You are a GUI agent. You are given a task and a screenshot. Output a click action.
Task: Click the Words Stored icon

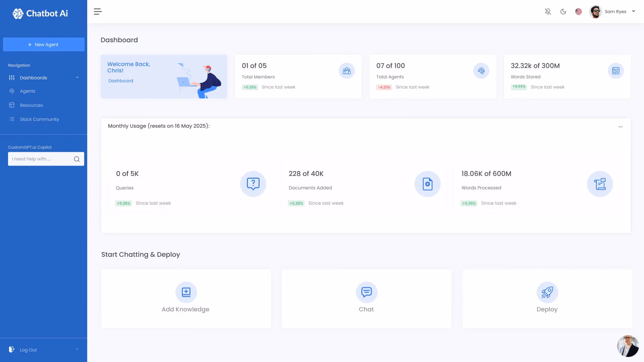tap(615, 71)
